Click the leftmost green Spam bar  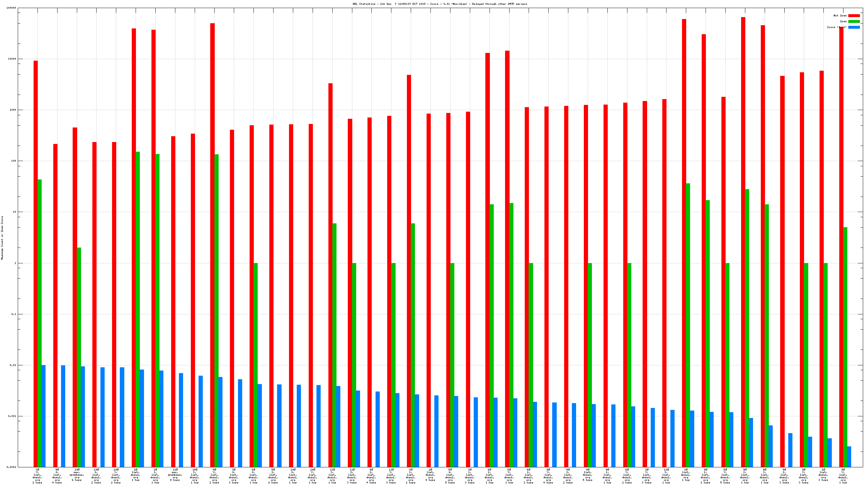(x=40, y=323)
